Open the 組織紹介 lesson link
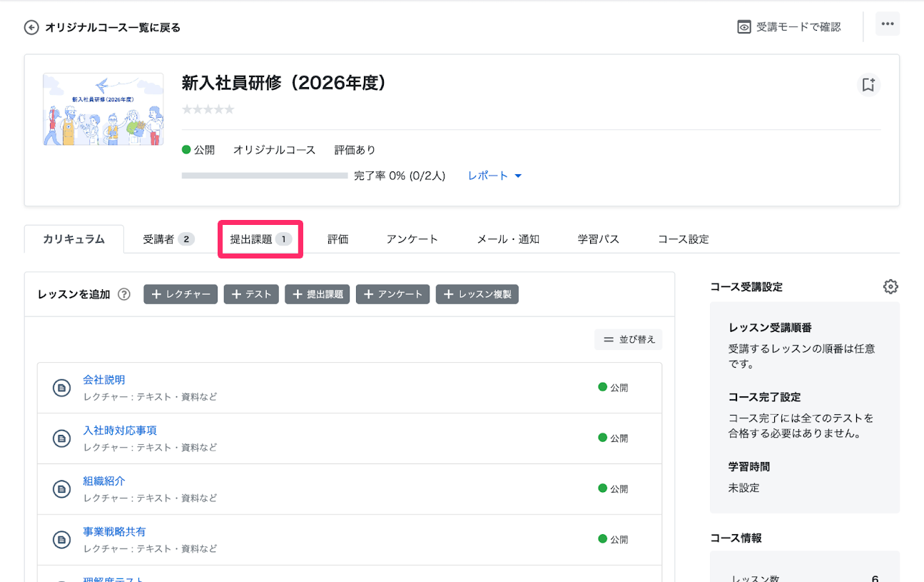Image resolution: width=924 pixels, height=582 pixels. (x=103, y=481)
